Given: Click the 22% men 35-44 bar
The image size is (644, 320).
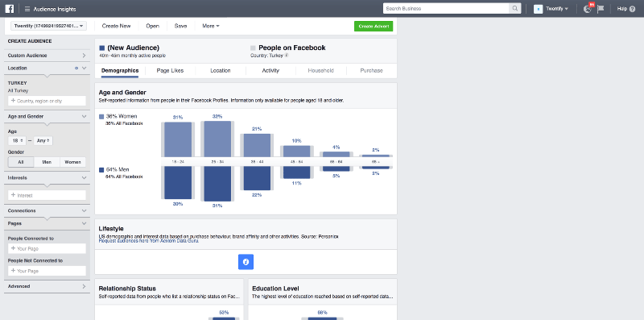Looking at the screenshot, I should coord(257,178).
